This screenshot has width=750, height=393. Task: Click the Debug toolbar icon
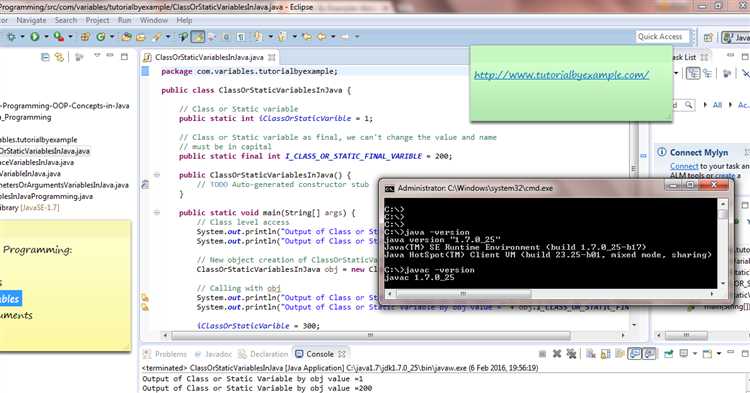coord(11,37)
